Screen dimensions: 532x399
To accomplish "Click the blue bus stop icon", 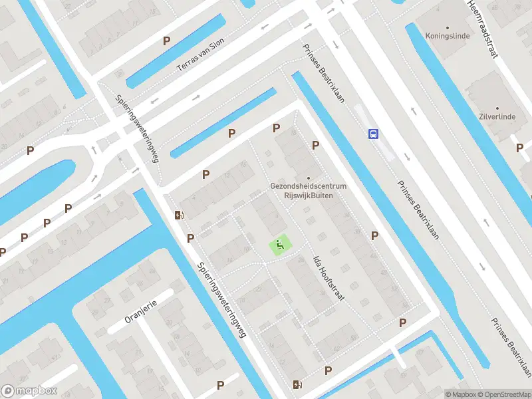I will pos(373,134).
